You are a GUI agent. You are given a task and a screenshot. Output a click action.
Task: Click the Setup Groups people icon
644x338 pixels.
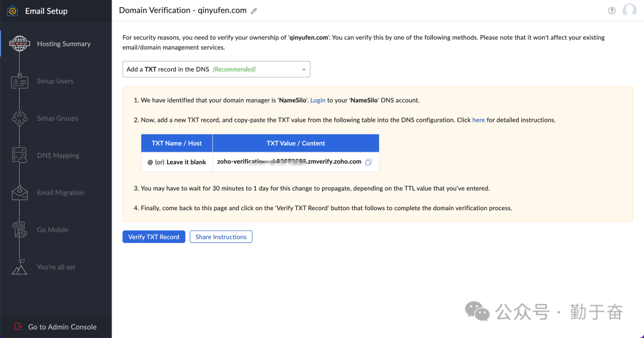[20, 118]
